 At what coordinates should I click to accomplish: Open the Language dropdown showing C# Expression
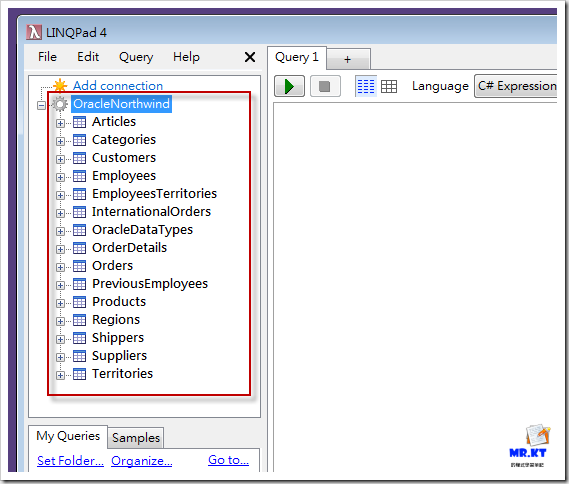tap(516, 86)
